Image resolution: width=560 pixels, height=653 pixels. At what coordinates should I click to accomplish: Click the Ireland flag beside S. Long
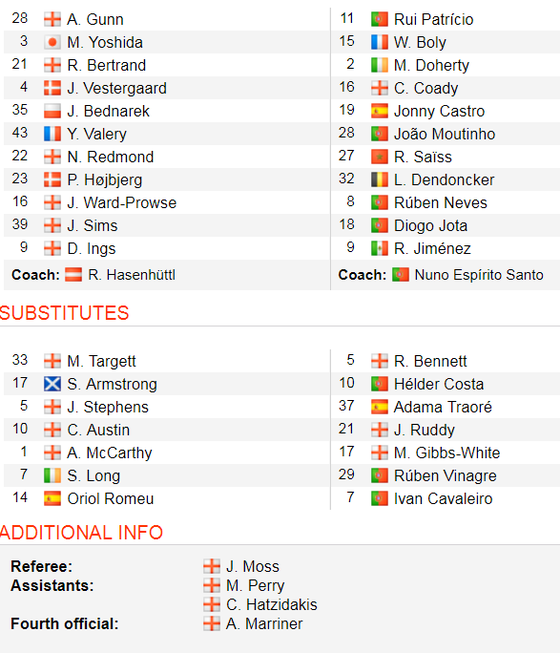pyautogui.click(x=52, y=476)
